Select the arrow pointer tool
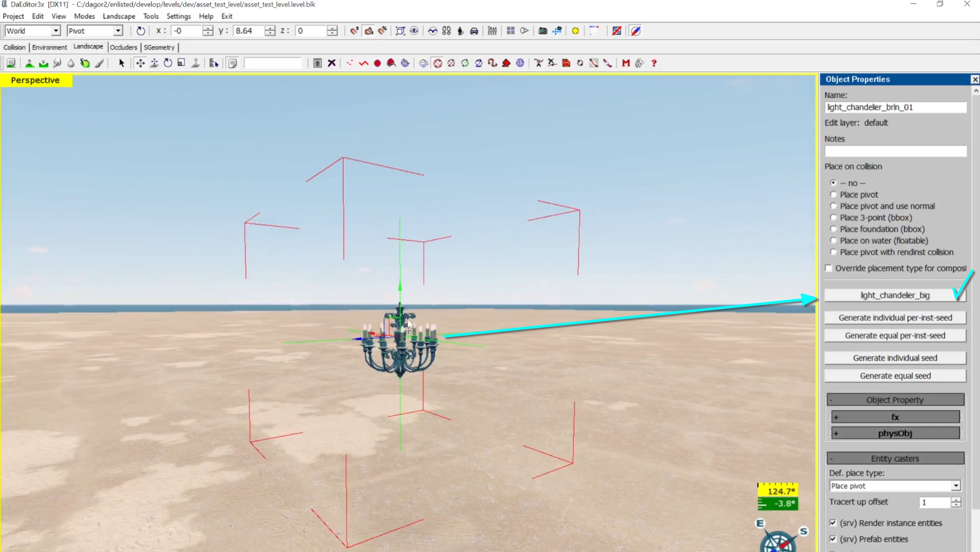Screen dimensions: 980x552 [x=121, y=63]
